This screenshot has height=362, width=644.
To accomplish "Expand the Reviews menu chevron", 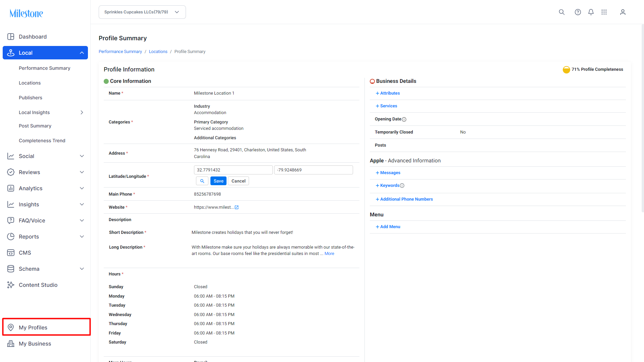I will point(82,172).
